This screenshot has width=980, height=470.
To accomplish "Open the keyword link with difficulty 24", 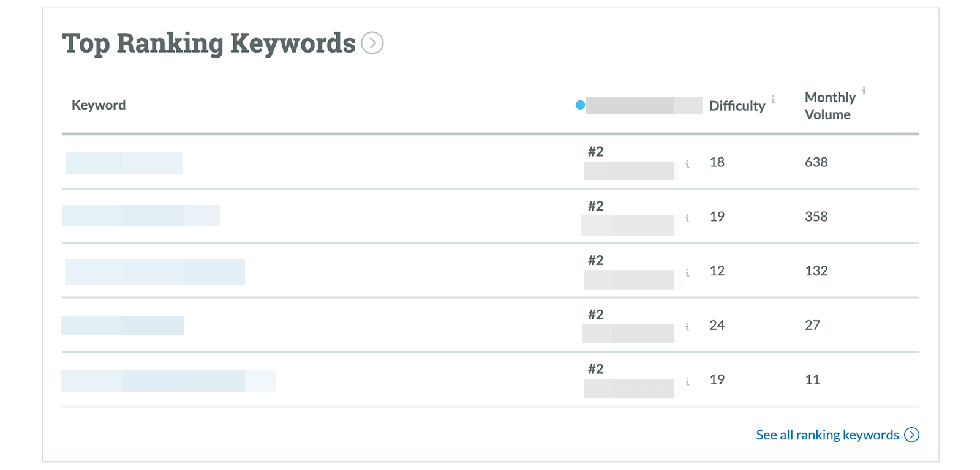I will [x=123, y=326].
